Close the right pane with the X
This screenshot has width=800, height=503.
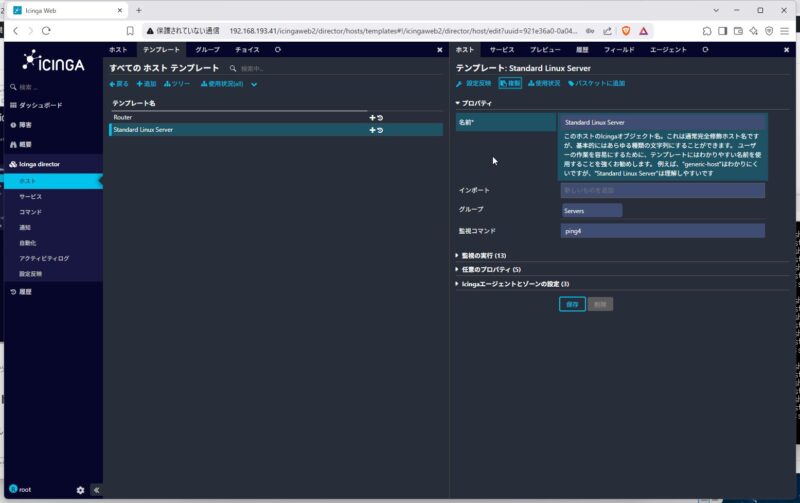click(786, 50)
